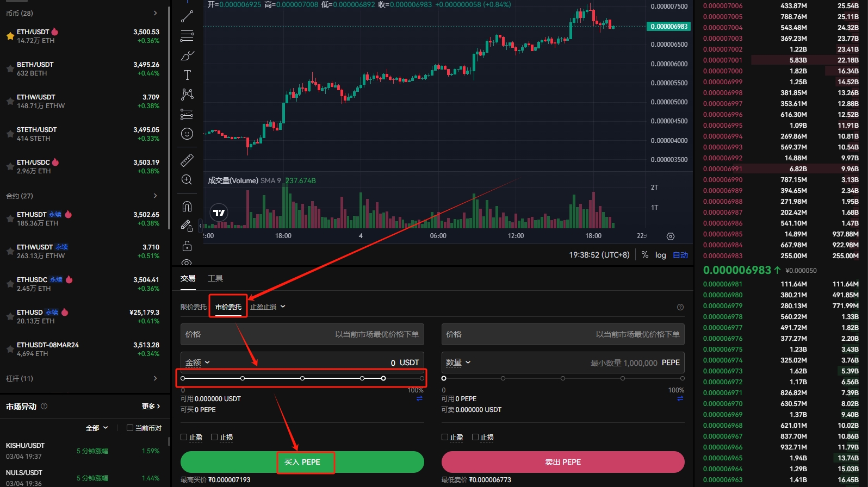The height and width of the screenshot is (487, 868).
Task: Click the 金额 USDT input field
Action: coord(302,363)
